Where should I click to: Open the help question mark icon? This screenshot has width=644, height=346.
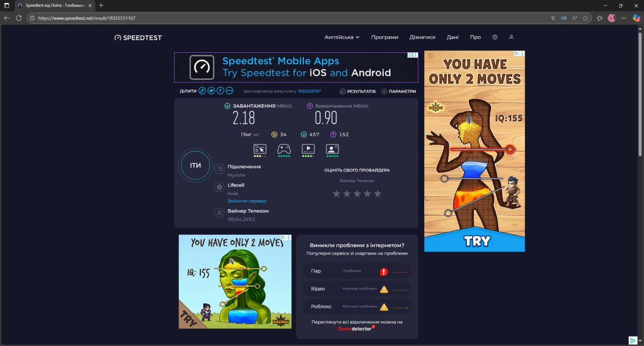tap(495, 37)
